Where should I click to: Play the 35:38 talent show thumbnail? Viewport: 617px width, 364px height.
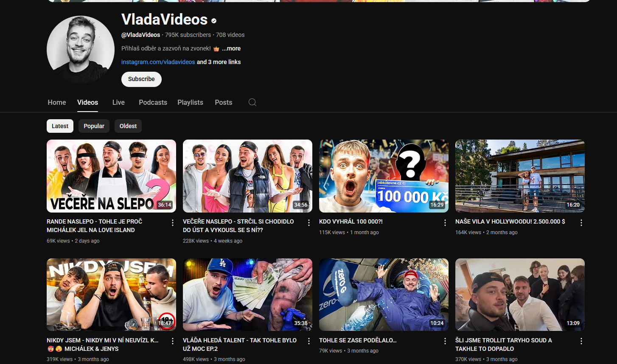247,294
